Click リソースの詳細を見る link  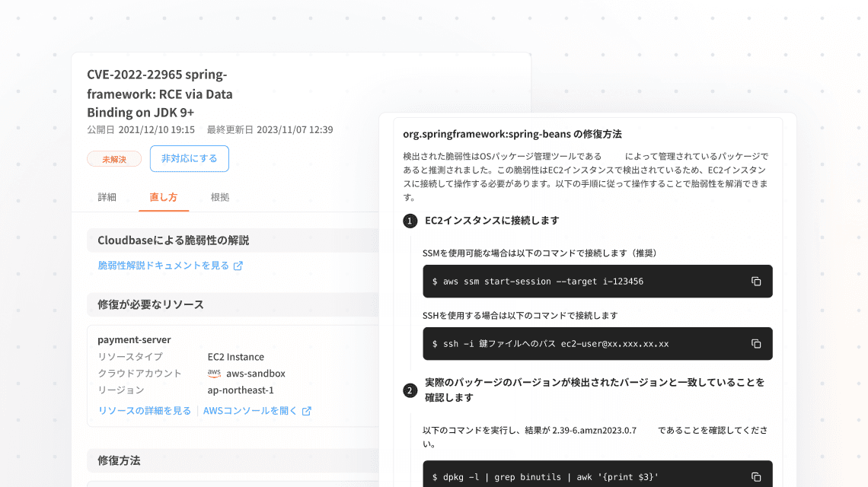click(143, 409)
